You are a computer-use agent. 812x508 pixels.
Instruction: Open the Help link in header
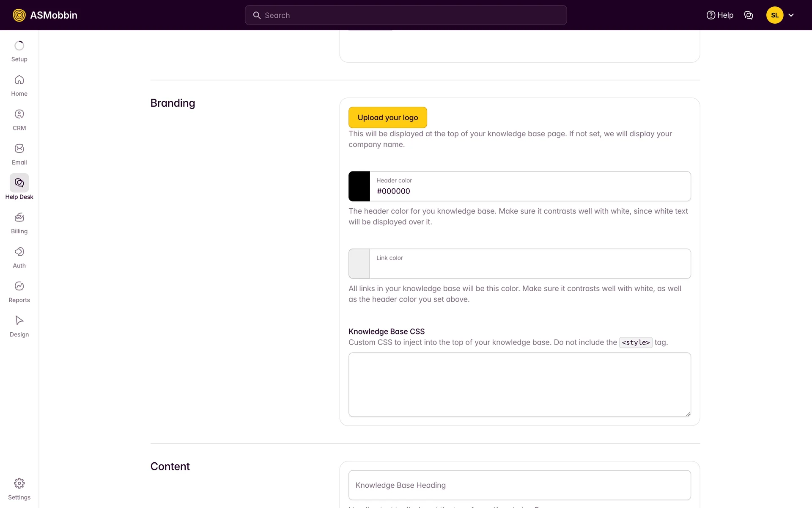pyautogui.click(x=720, y=15)
